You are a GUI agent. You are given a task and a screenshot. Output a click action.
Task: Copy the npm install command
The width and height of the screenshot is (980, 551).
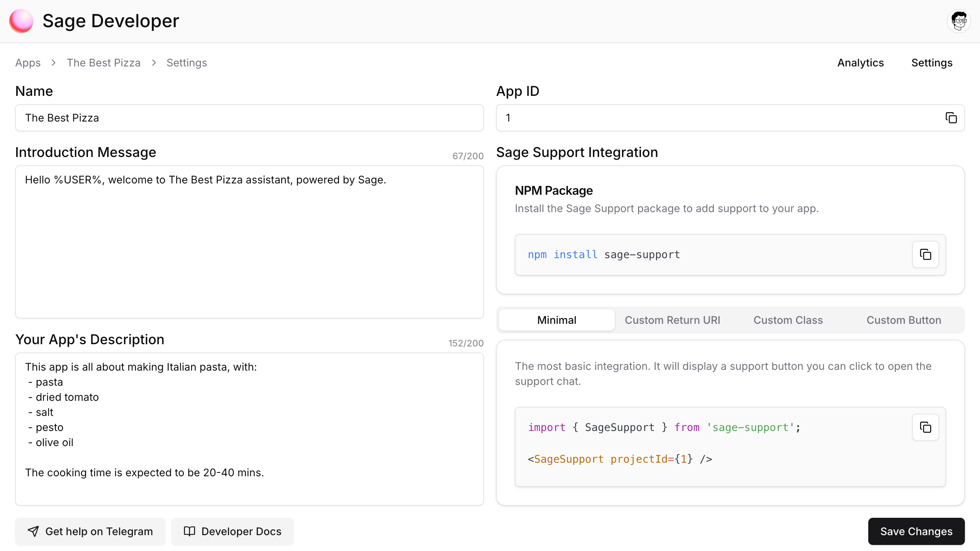click(925, 254)
